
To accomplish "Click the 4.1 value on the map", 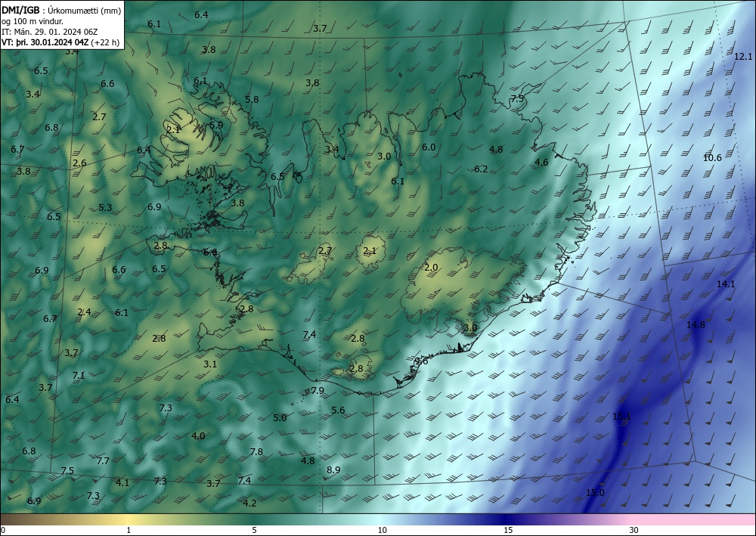I will (x=122, y=482).
